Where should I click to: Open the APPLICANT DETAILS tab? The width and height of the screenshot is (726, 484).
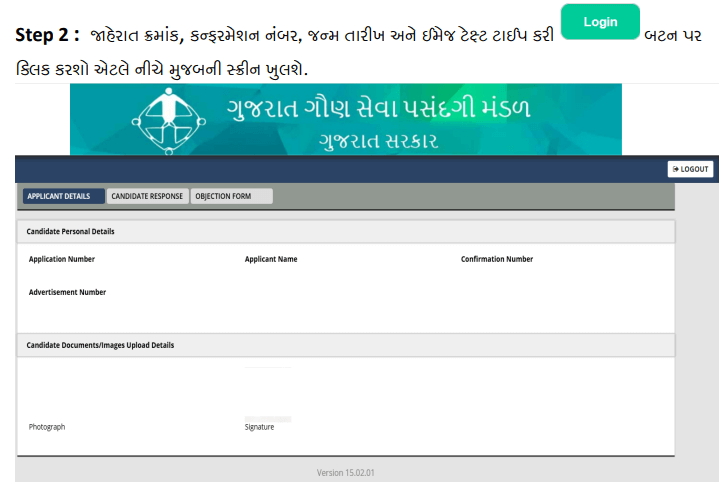[x=63, y=196]
